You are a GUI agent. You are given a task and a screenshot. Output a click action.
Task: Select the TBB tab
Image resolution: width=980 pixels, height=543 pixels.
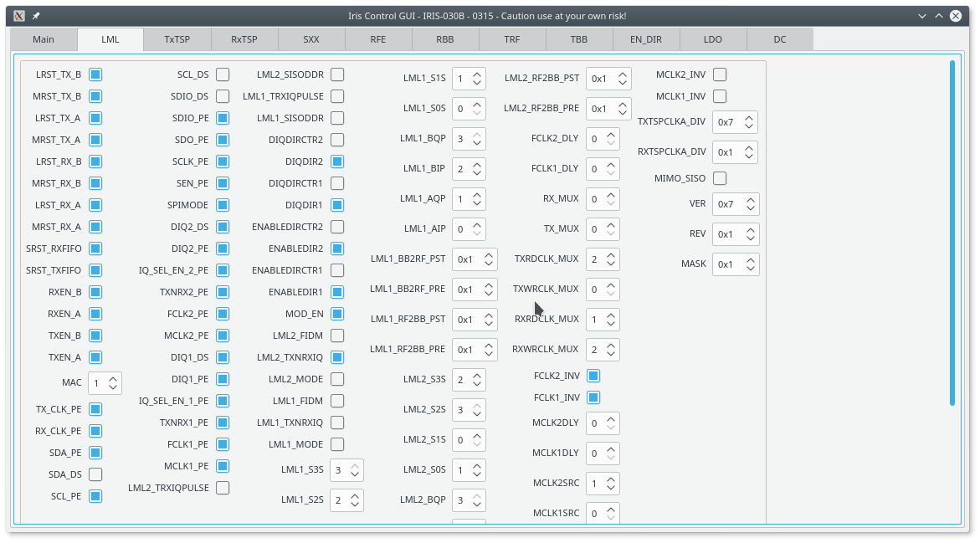[x=579, y=38]
